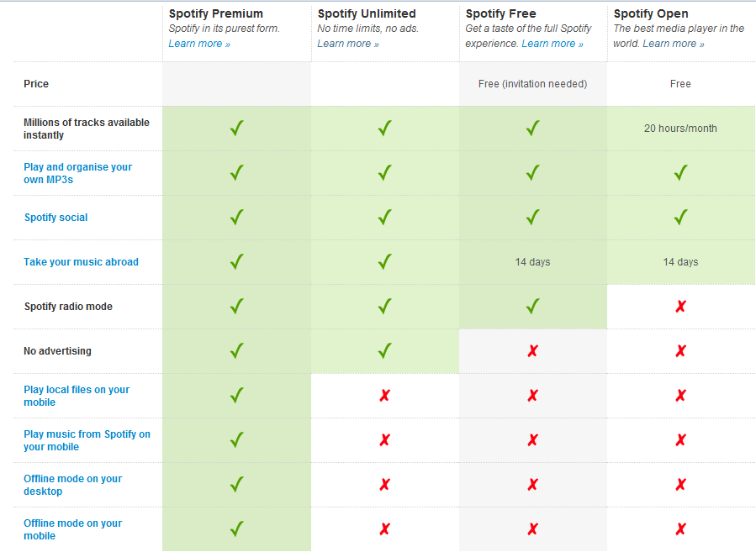Image resolution: width=756 pixels, height=552 pixels.
Task: Open the Play local files on your mobile link
Action: pos(77,396)
